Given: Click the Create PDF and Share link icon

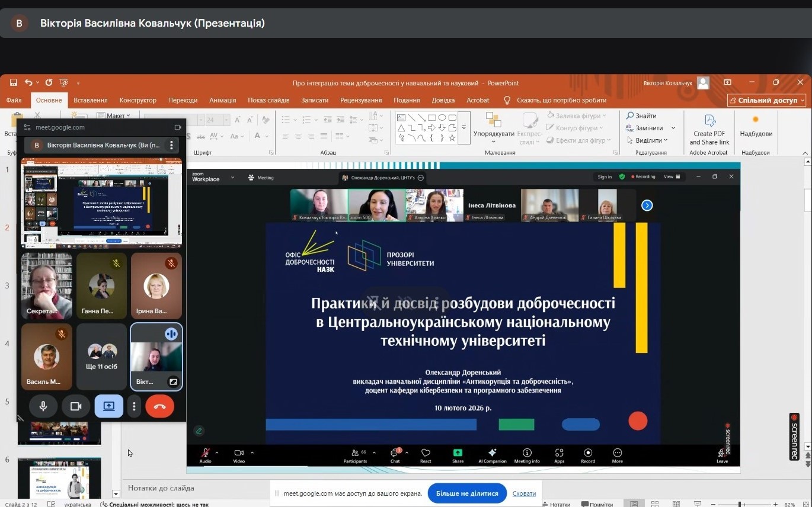Looking at the screenshot, I should click(x=709, y=129).
